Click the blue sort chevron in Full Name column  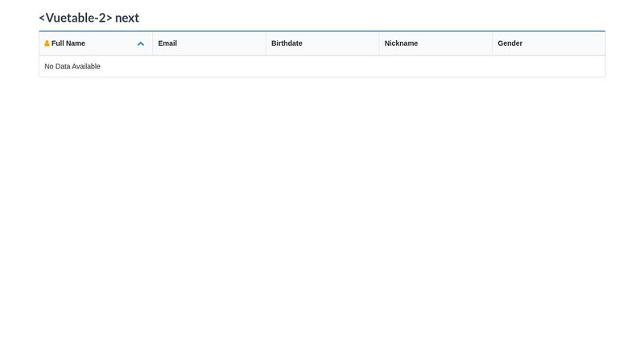tap(141, 44)
